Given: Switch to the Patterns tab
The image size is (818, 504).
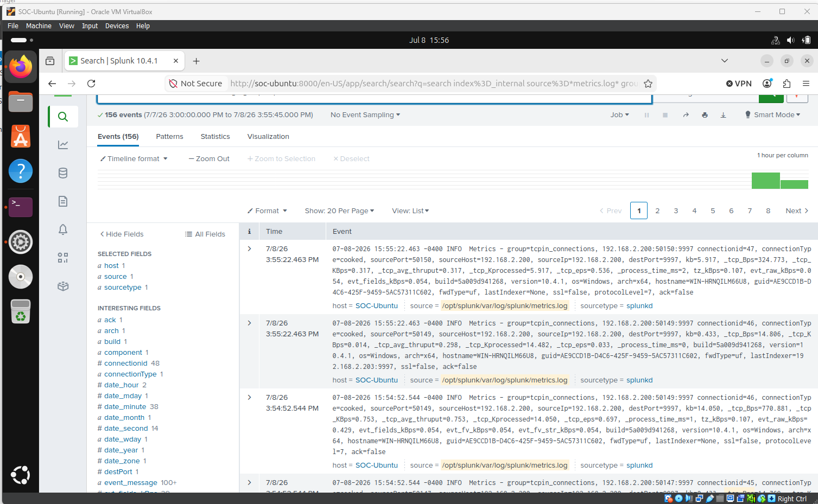Looking at the screenshot, I should click(x=169, y=137).
